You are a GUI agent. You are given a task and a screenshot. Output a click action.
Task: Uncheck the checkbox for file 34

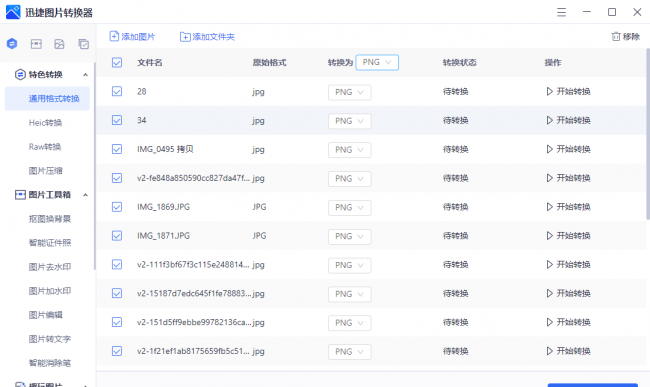117,120
